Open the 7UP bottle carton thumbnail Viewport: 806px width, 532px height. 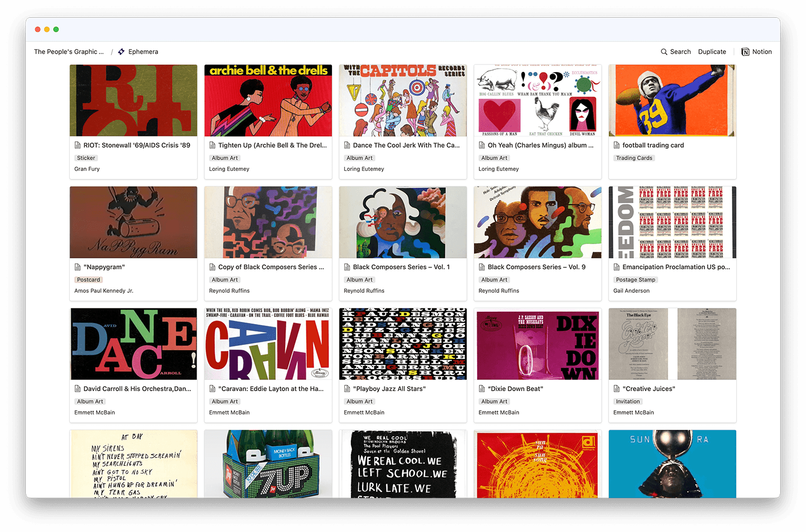pyautogui.click(x=268, y=464)
